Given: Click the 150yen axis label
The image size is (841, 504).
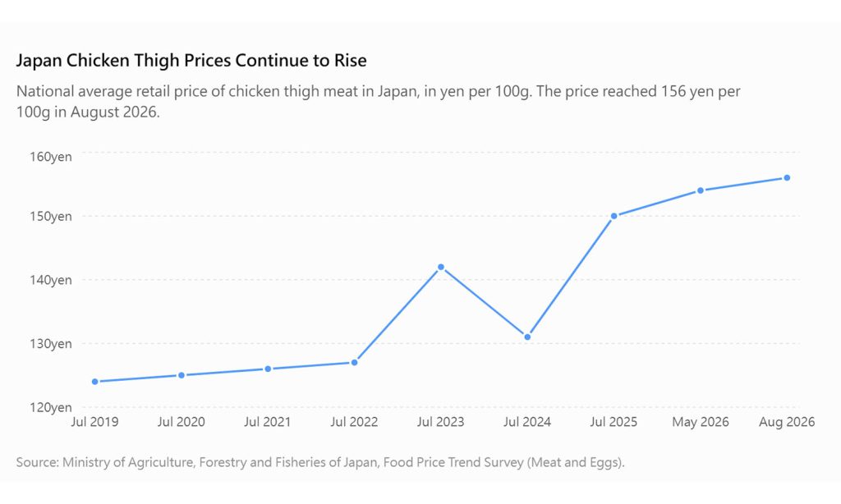Looking at the screenshot, I should pos(50,216).
